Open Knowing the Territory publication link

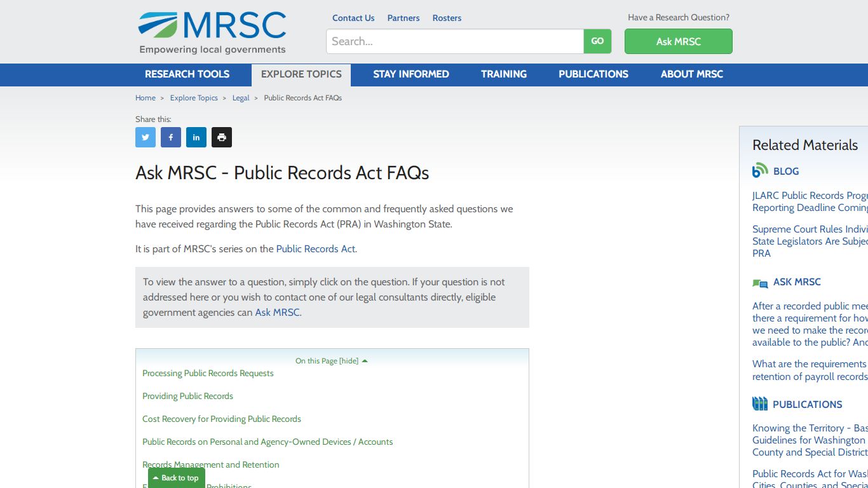coord(810,440)
